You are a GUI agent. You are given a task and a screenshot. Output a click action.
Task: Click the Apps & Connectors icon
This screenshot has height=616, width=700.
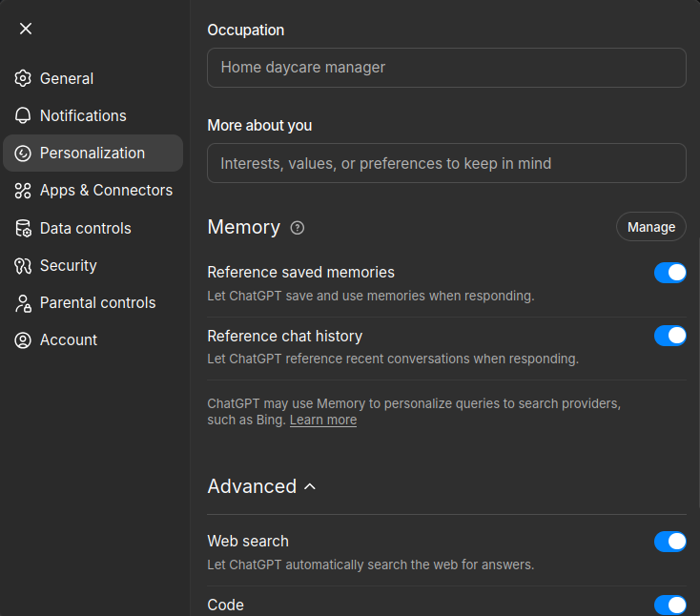23,191
